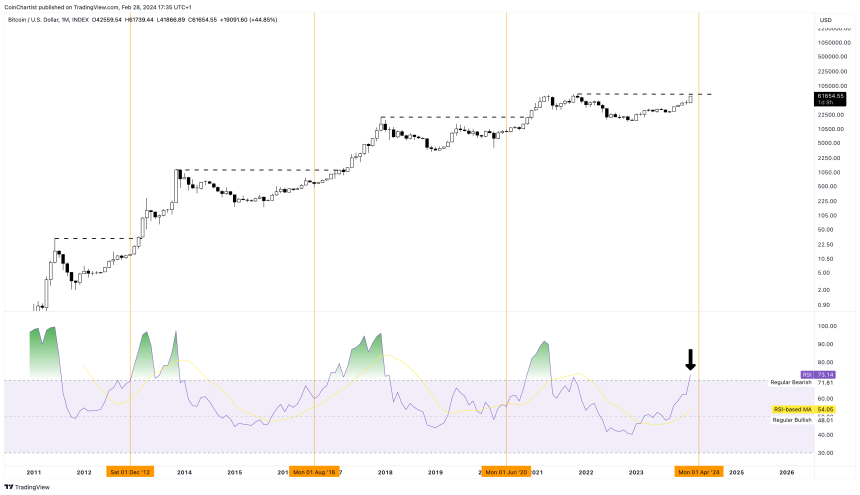
Task: Click the purple RSI 73.14 value label
Action: pyautogui.click(x=818, y=375)
